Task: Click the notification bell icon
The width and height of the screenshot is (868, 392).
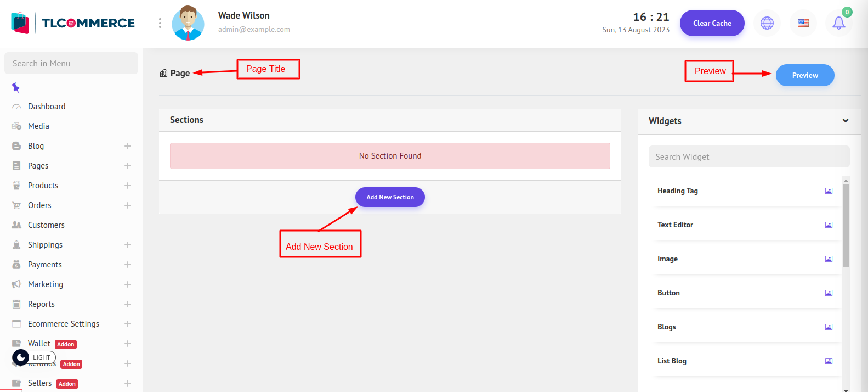Action: point(838,23)
